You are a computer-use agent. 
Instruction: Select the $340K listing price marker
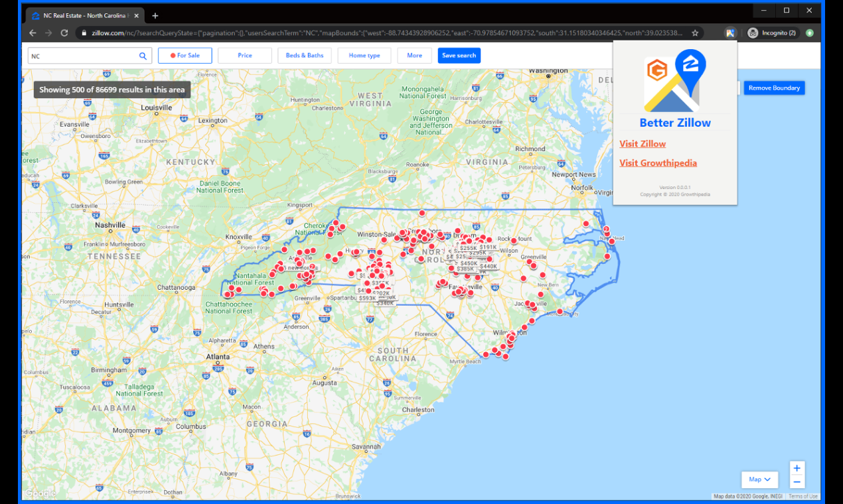[x=384, y=303]
